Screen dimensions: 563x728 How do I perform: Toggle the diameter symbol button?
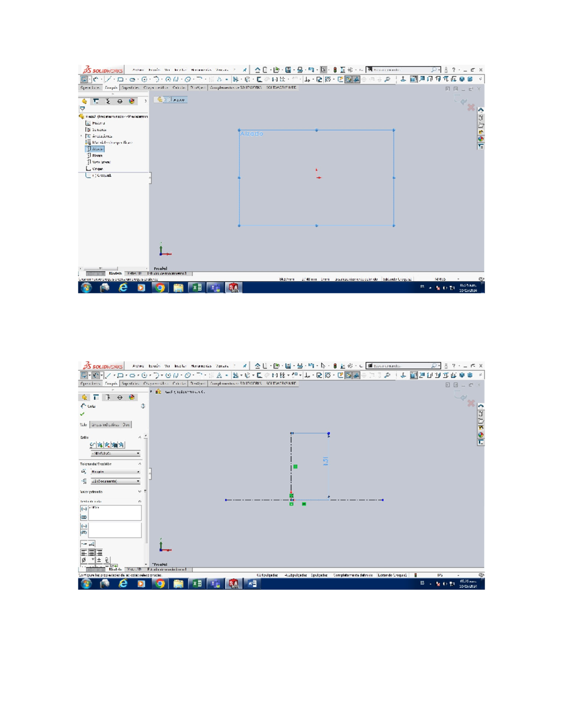(x=84, y=560)
